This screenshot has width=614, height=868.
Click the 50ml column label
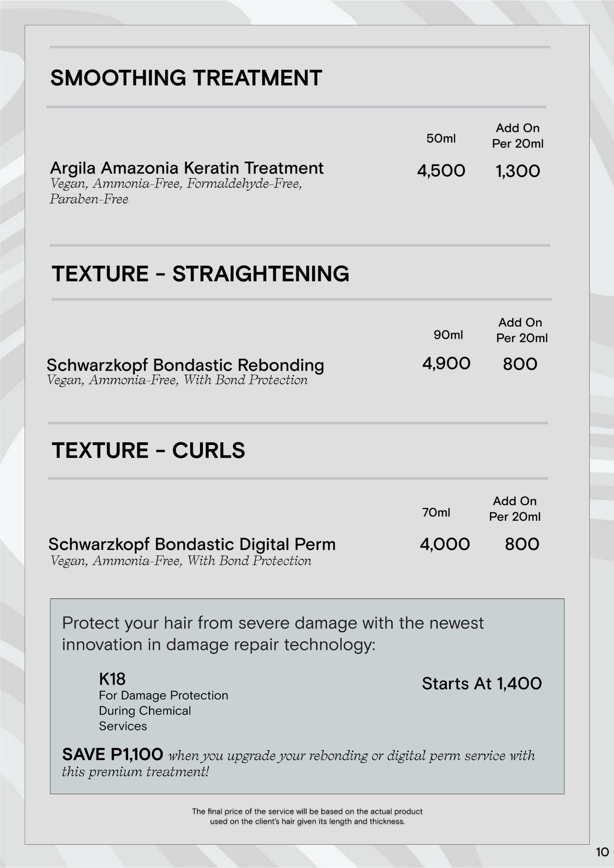click(441, 138)
